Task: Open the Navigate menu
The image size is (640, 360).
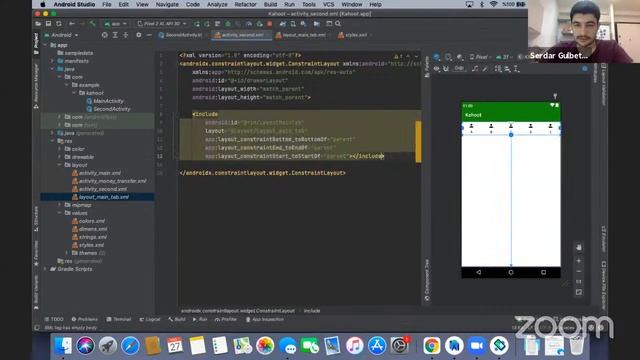Action: 167,4
